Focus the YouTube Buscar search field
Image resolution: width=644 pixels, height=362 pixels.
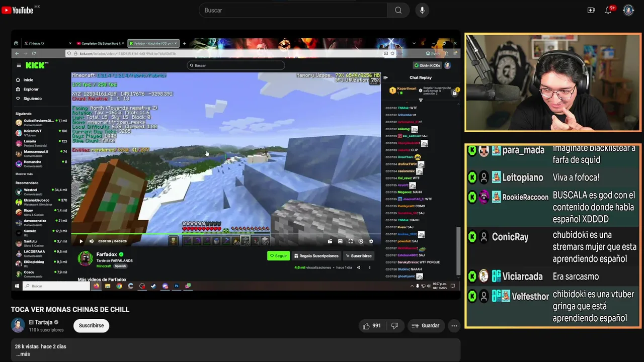point(293,10)
